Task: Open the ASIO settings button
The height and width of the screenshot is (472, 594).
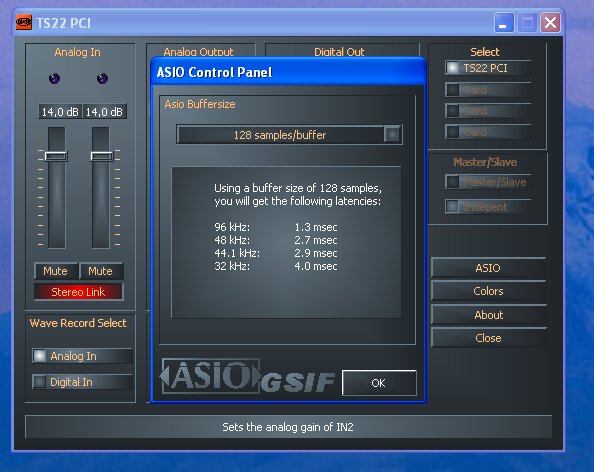Action: (488, 268)
